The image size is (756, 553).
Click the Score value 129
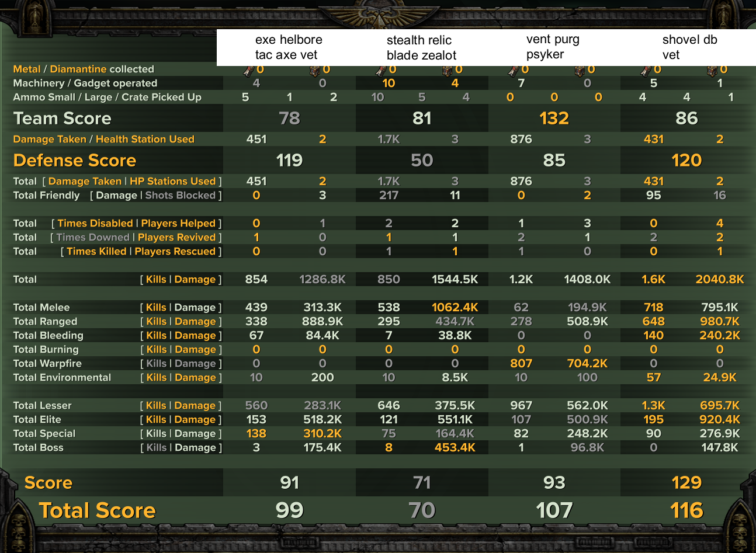pos(686,483)
